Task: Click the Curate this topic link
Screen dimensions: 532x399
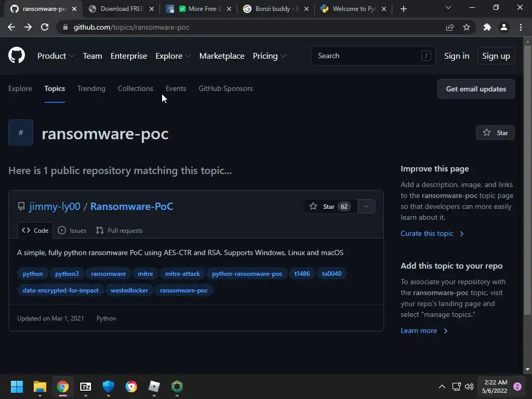Action: pos(432,233)
